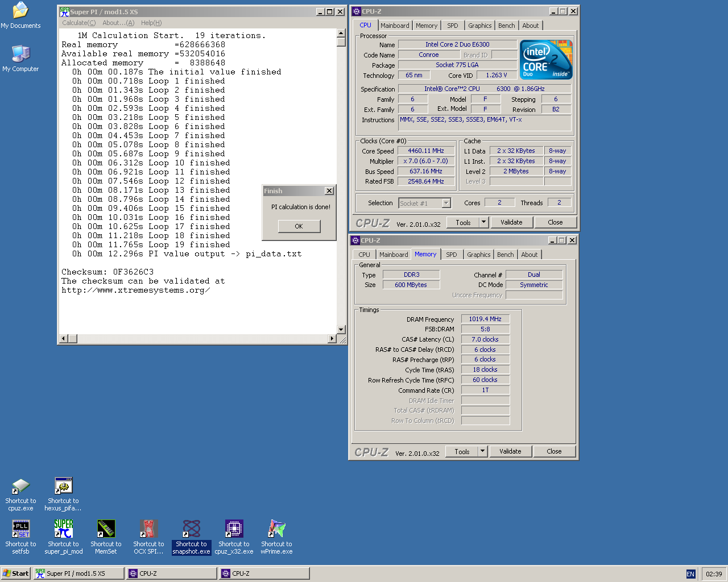Switch to SPD tab in top CPU-Z
The width and height of the screenshot is (728, 582).
(x=453, y=26)
